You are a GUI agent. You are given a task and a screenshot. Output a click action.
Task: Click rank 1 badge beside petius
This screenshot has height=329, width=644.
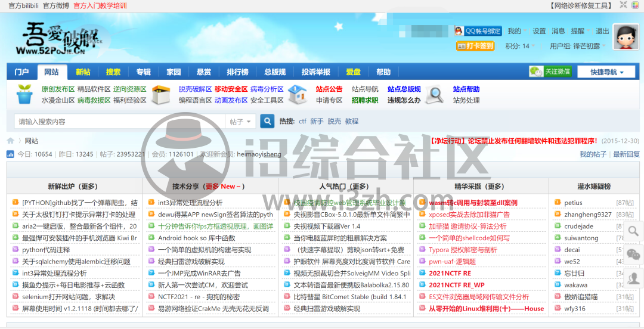[558, 203]
